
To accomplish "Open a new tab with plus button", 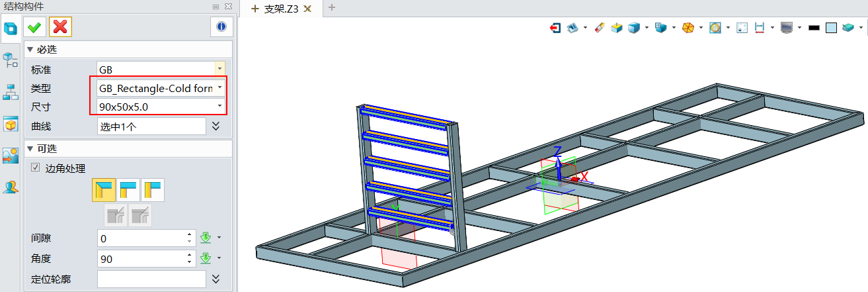I will (x=332, y=8).
